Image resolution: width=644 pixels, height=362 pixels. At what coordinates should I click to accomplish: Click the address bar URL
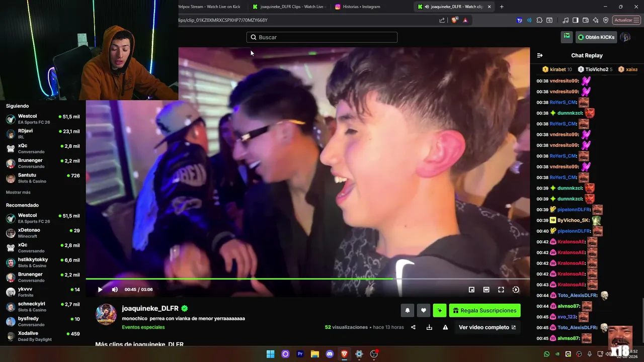223,20
